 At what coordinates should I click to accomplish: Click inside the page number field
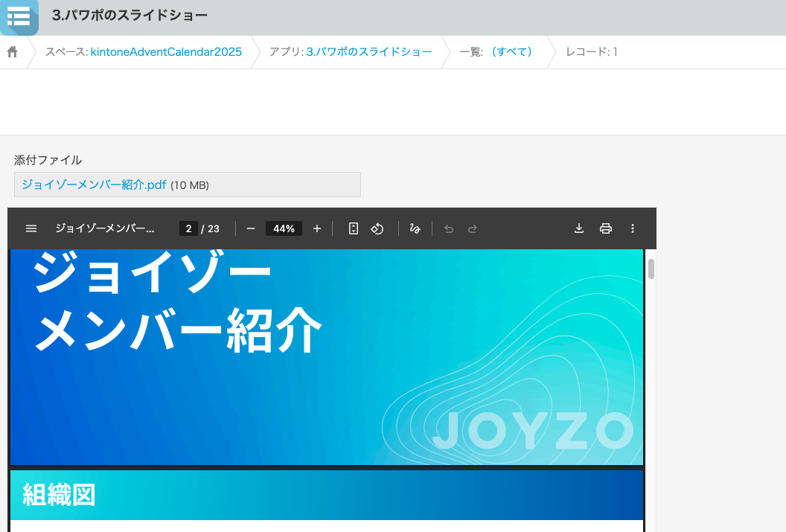(188, 228)
